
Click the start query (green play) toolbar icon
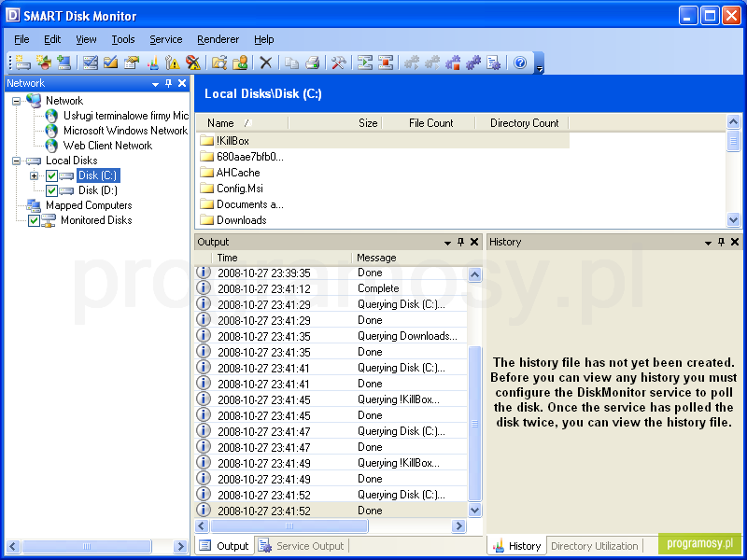(365, 63)
